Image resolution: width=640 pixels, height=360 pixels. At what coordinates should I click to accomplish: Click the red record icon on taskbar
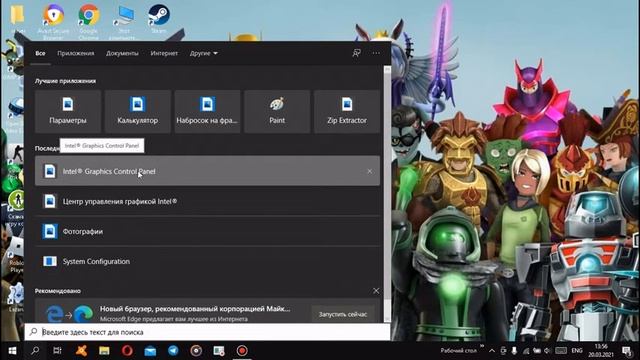click(x=242, y=351)
